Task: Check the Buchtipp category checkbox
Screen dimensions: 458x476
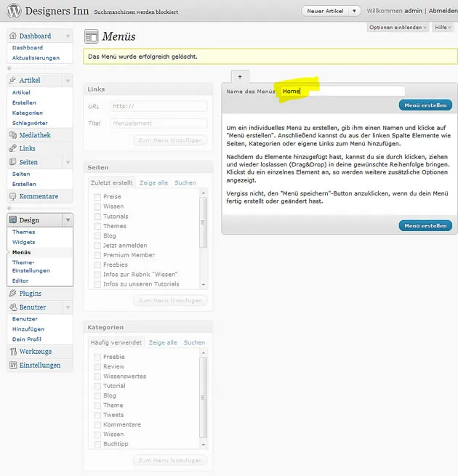Action: pos(97,444)
